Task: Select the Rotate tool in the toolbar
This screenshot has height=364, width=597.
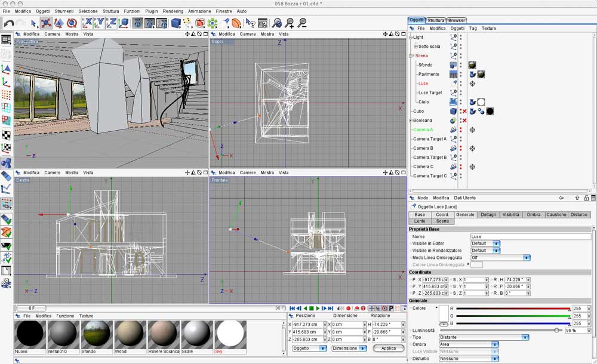Action: click(x=72, y=23)
